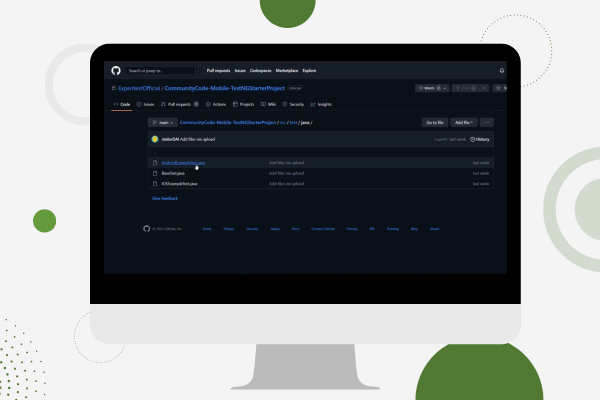The image size is (600, 400).
Task: Open AndroidExampleTest.java file
Action: coord(183,163)
